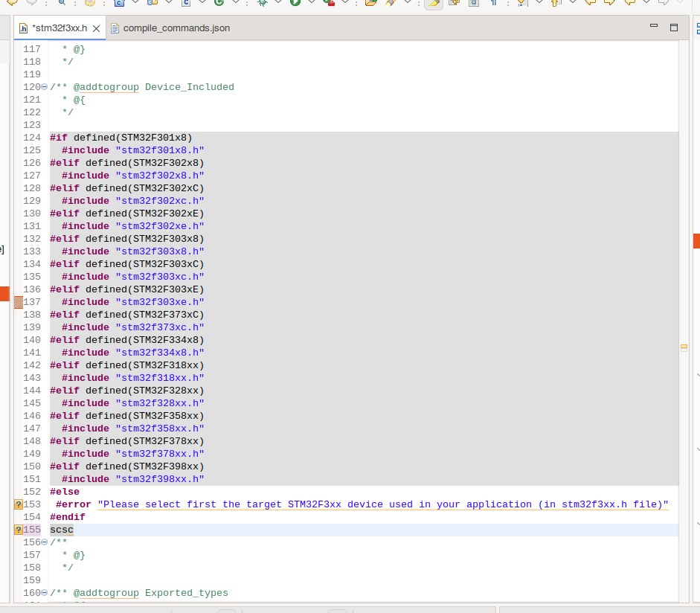This screenshot has width=700, height=613.
Task: Click the "stm32f302xe.h" include string
Action: pyautogui.click(x=160, y=226)
